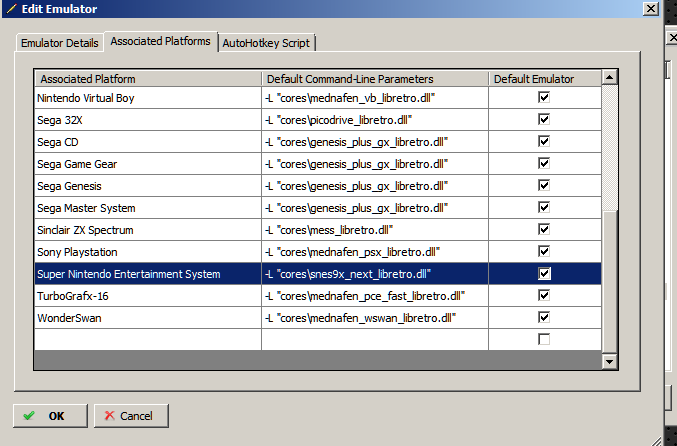
Task: Toggle Default Emulator checkbox for Sega CD
Action: click(544, 141)
